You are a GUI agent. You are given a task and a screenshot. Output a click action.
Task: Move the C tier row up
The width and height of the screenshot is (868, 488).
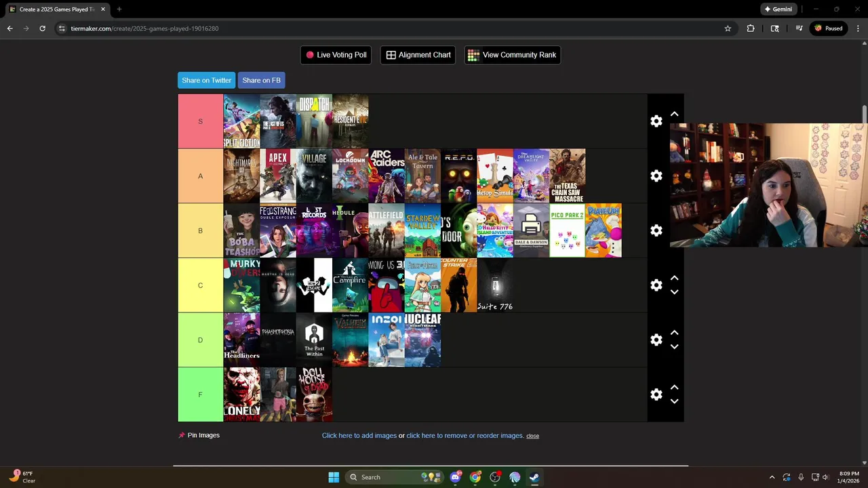click(674, 278)
